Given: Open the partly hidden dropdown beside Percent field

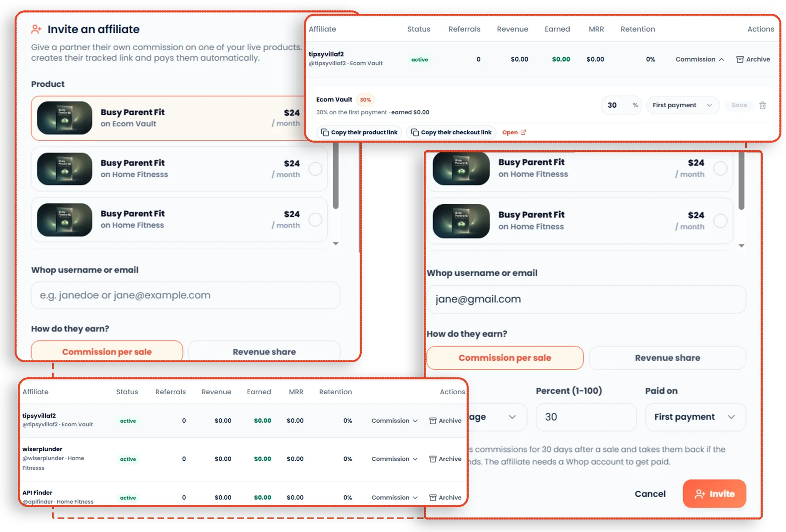Looking at the screenshot, I should click(497, 417).
